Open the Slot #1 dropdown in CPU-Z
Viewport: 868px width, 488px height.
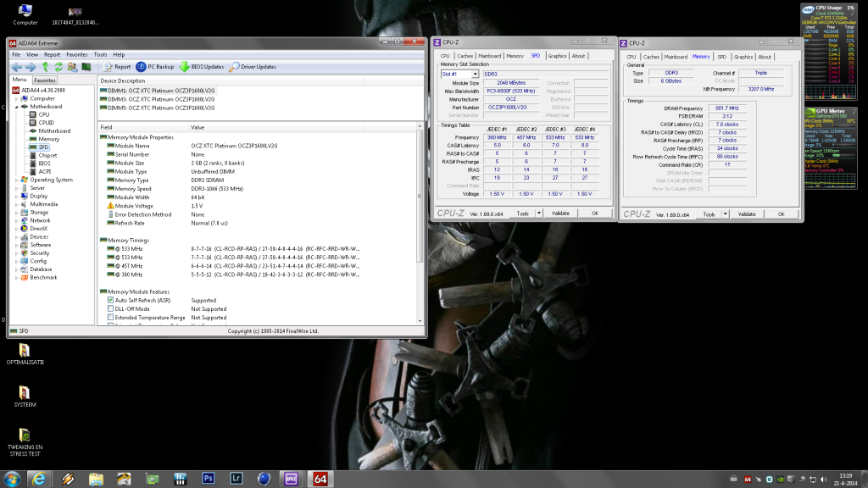point(459,74)
